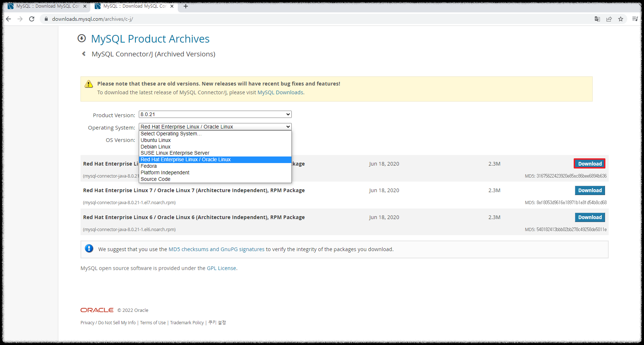Go back with the browser back arrow
This screenshot has width=644, height=345.
coord(8,19)
